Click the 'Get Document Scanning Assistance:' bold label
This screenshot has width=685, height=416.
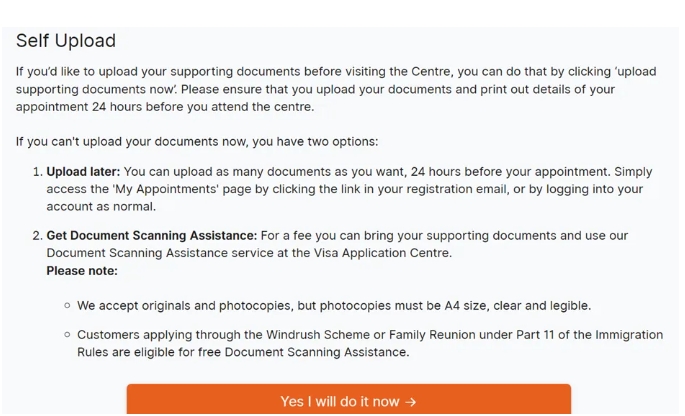152,236
